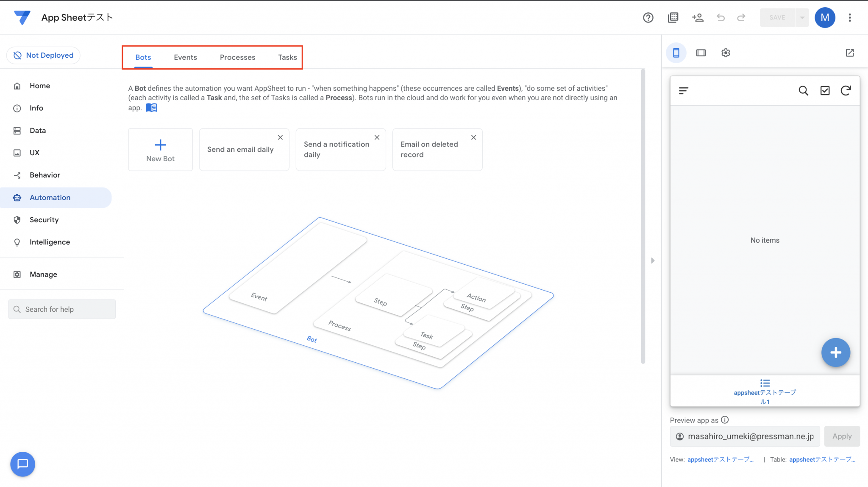Collapse the preview panel with arrow

pos(653,260)
